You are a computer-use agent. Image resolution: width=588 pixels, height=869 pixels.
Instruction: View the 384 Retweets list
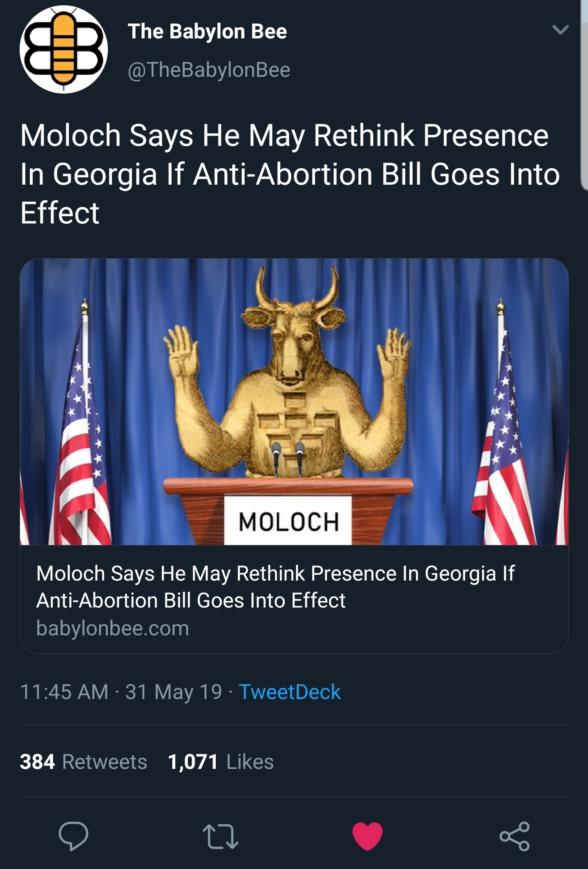[x=83, y=762]
